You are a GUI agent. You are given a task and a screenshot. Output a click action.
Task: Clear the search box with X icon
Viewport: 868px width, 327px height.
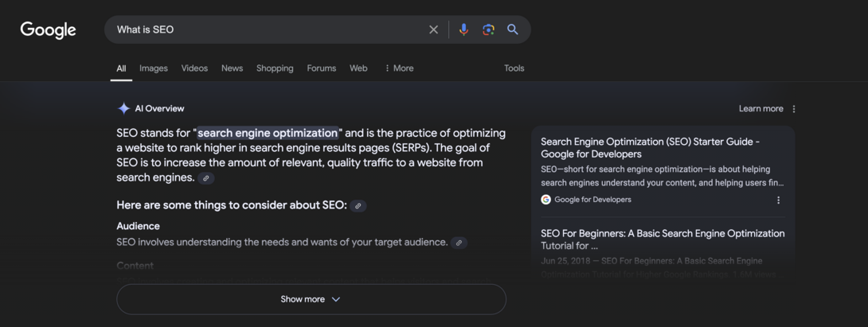click(x=433, y=30)
